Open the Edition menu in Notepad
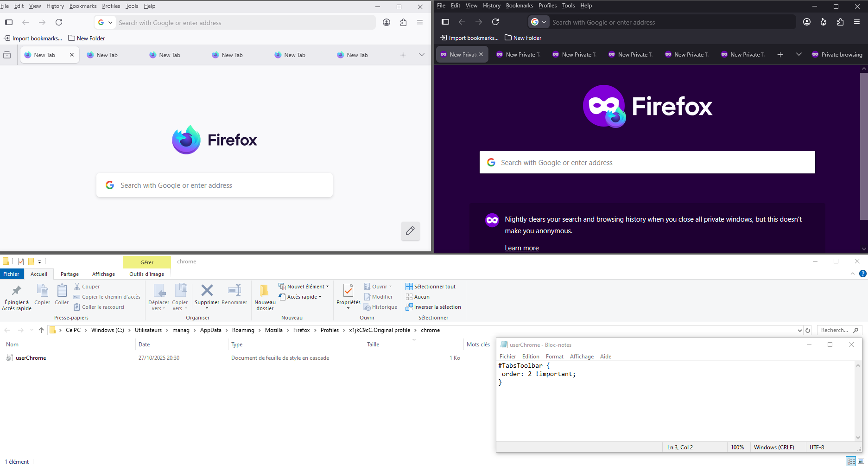Viewport: 868px width, 466px height. click(x=531, y=357)
